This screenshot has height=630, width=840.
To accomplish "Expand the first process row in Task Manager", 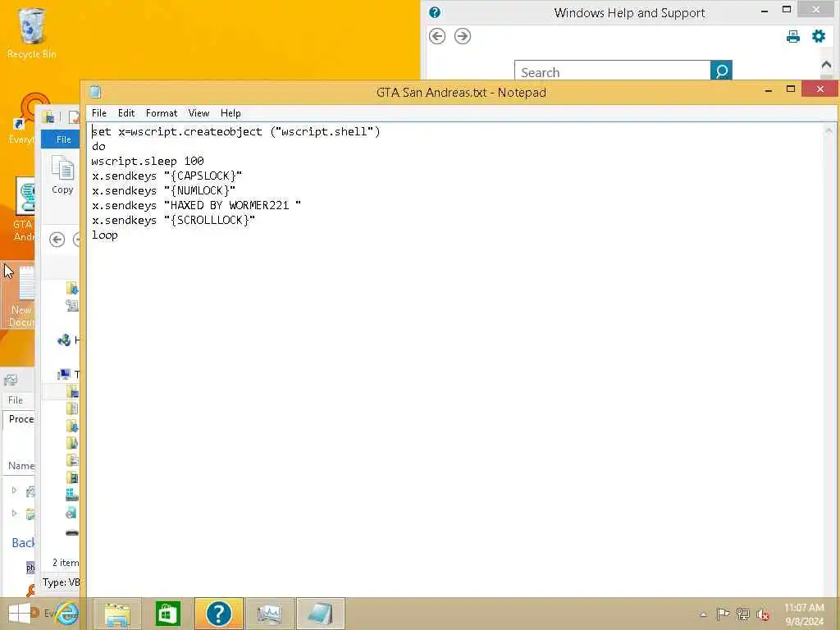I will pyautogui.click(x=15, y=491).
